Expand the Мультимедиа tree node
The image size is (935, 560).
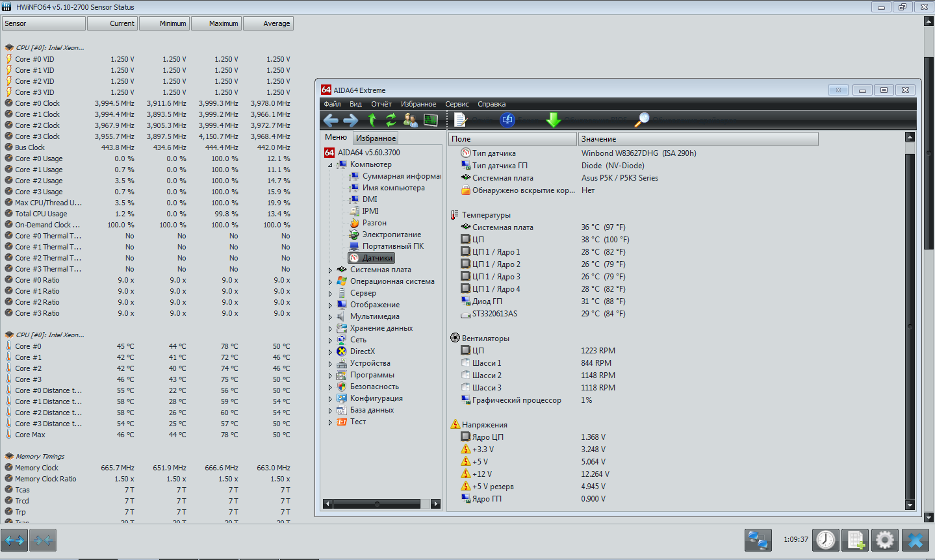pyautogui.click(x=330, y=317)
